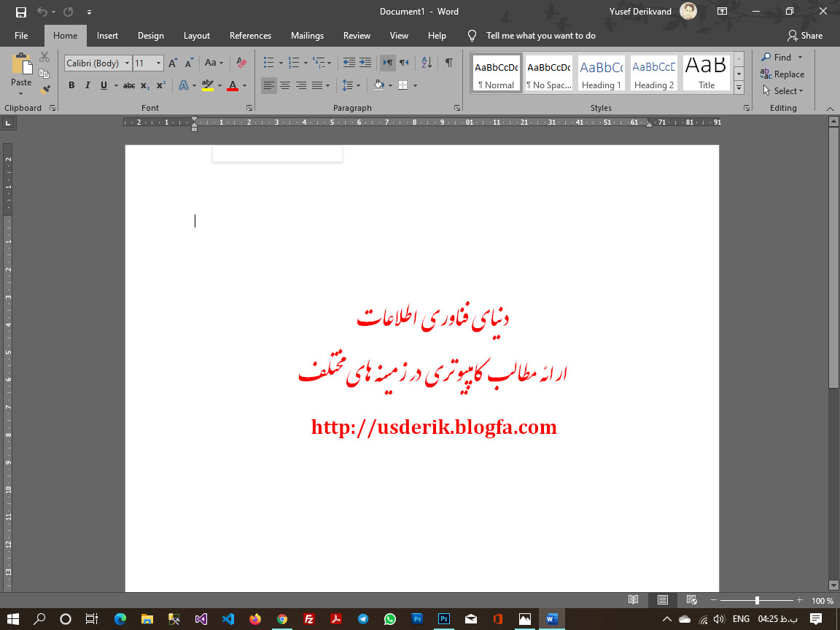840x630 pixels.
Task: Click the Replace button
Action: click(782, 74)
